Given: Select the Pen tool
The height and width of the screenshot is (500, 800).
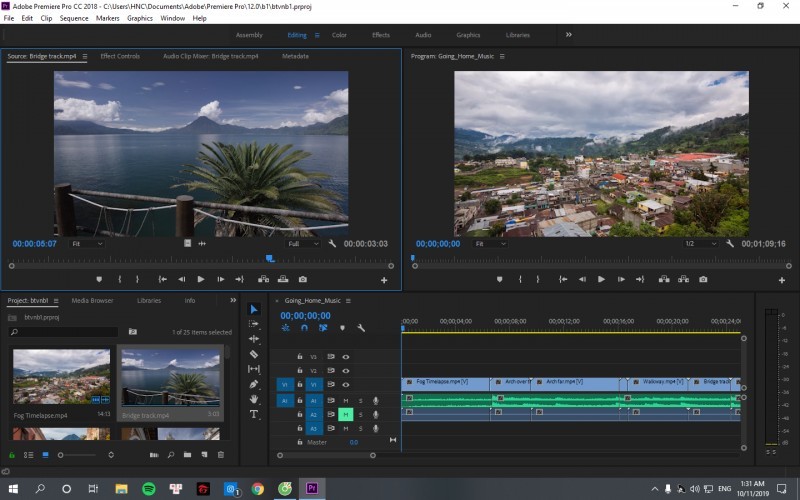Looking at the screenshot, I should point(254,384).
